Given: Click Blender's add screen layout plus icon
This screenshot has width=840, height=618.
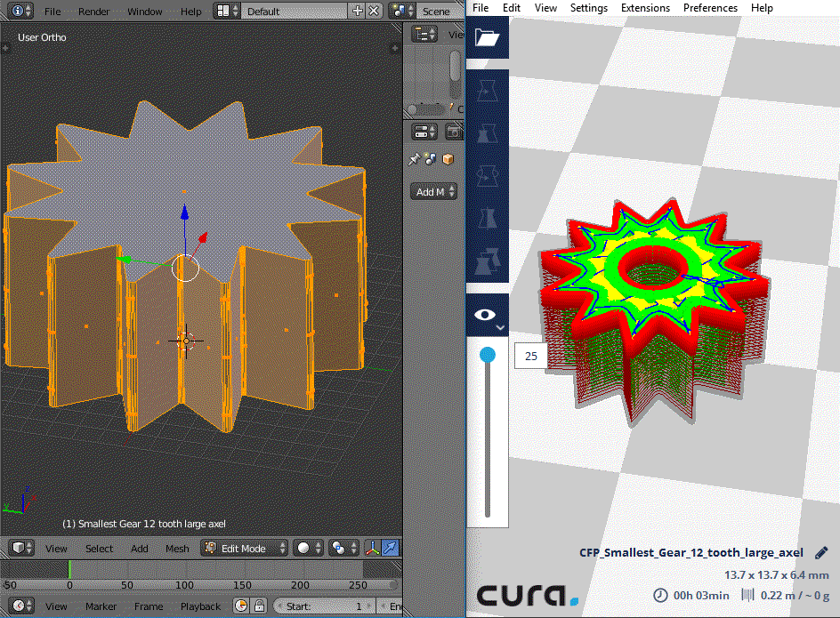Looking at the screenshot, I should click(358, 12).
